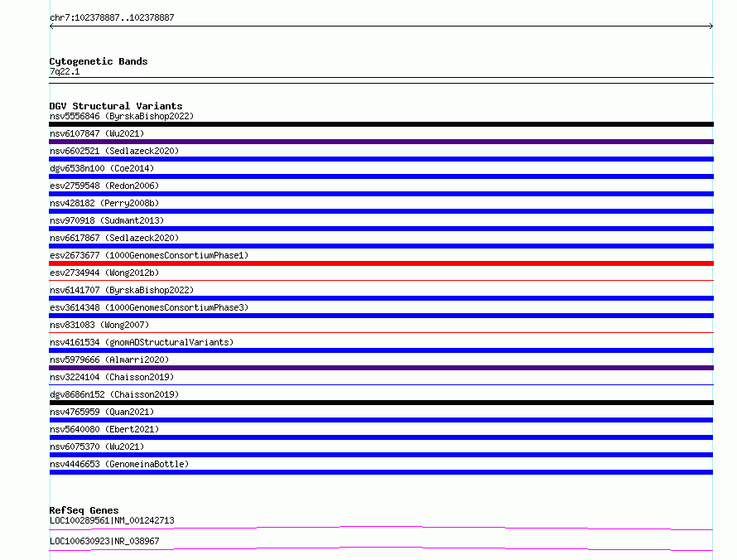Click the blue bar under nsv4161534
The width and height of the screenshot is (737, 560).
tap(381, 350)
